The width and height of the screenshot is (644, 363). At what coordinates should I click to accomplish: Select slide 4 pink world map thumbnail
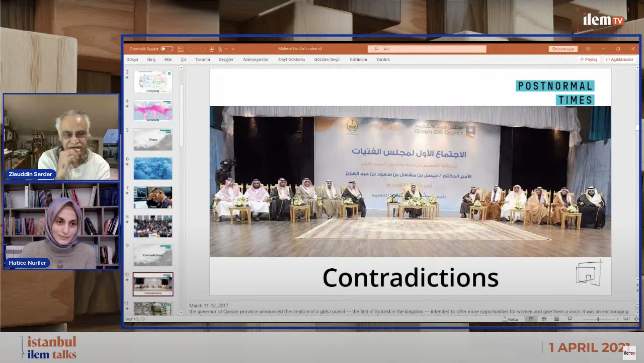click(153, 111)
